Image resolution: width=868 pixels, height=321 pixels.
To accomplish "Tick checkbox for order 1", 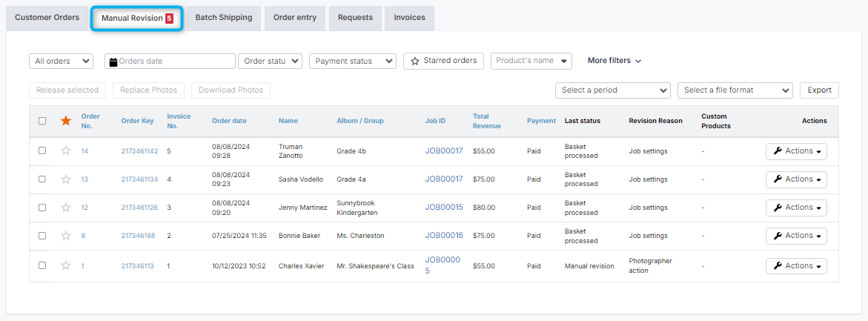I will point(42,265).
